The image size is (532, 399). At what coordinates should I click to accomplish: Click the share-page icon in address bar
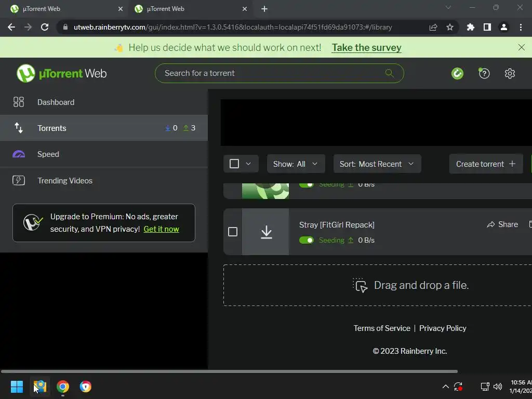[x=433, y=27]
